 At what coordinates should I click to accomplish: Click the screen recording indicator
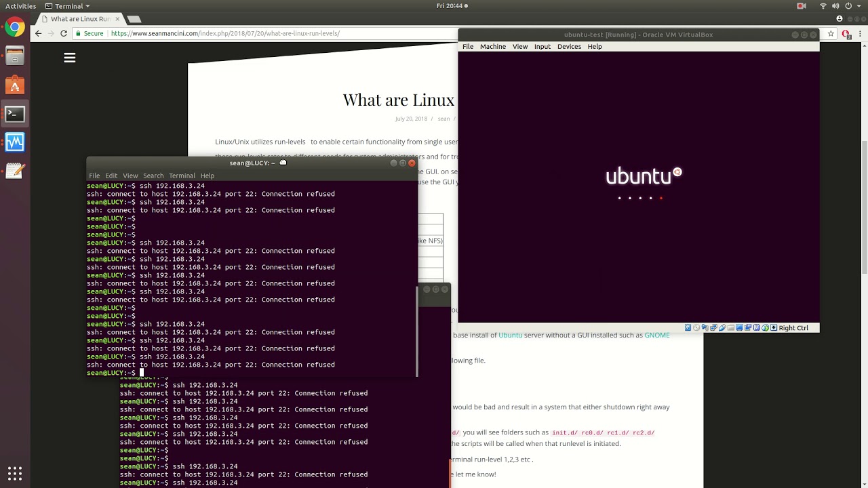[x=802, y=6]
